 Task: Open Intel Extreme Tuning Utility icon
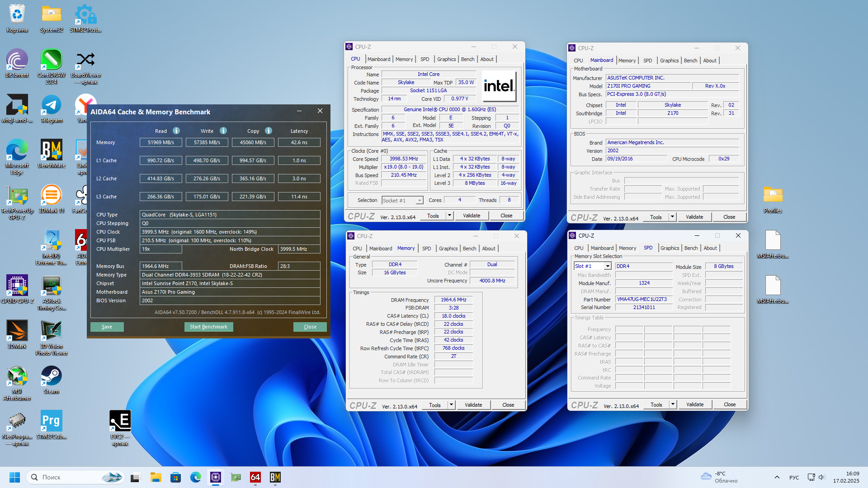pos(52,247)
